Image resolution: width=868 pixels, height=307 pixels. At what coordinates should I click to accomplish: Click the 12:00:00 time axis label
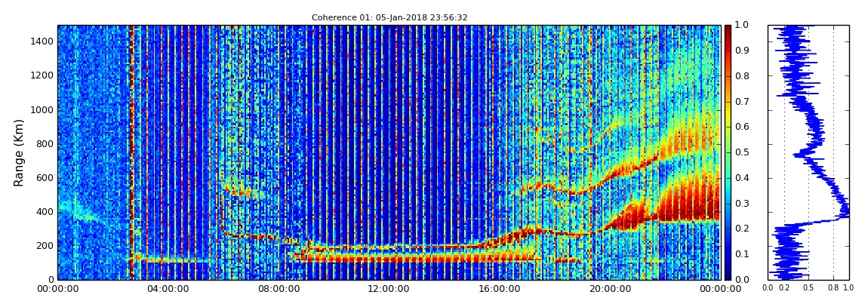point(387,288)
